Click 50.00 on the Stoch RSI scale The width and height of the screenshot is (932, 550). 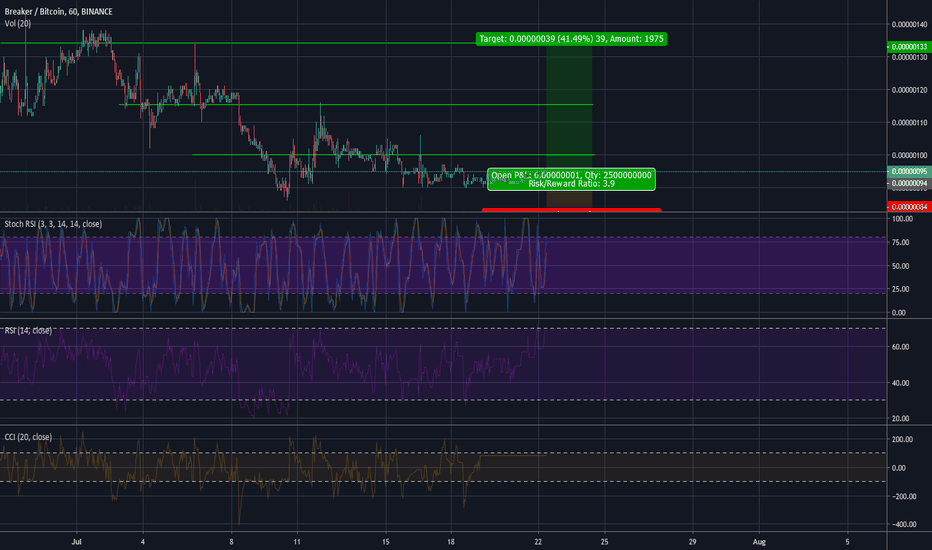pyautogui.click(x=900, y=266)
